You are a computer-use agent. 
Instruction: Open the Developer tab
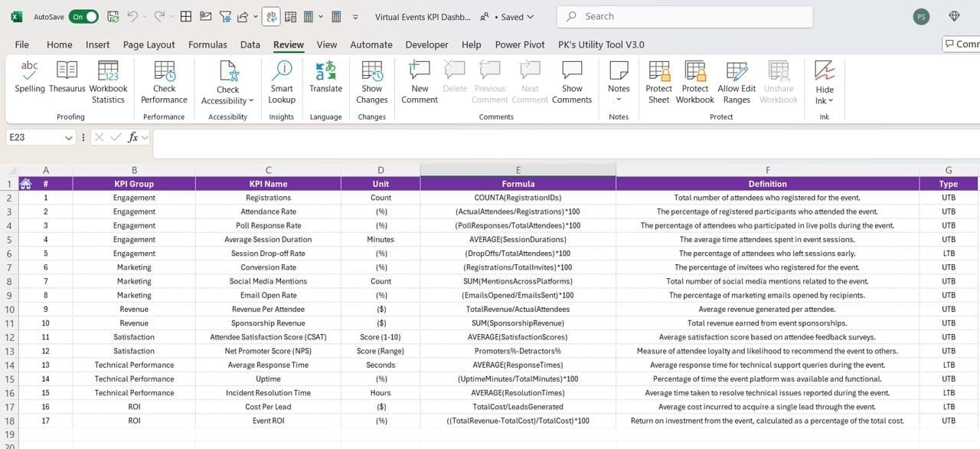[x=426, y=44]
